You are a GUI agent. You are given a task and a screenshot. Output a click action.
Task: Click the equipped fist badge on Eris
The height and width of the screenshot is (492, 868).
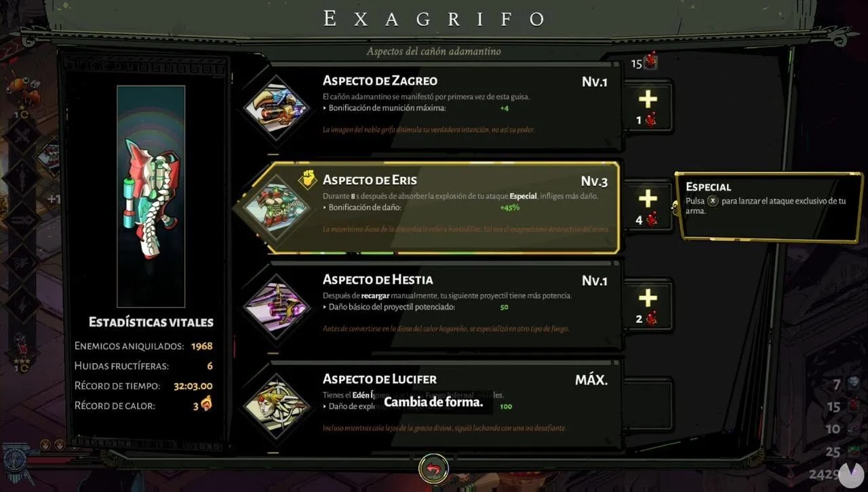pos(308,180)
